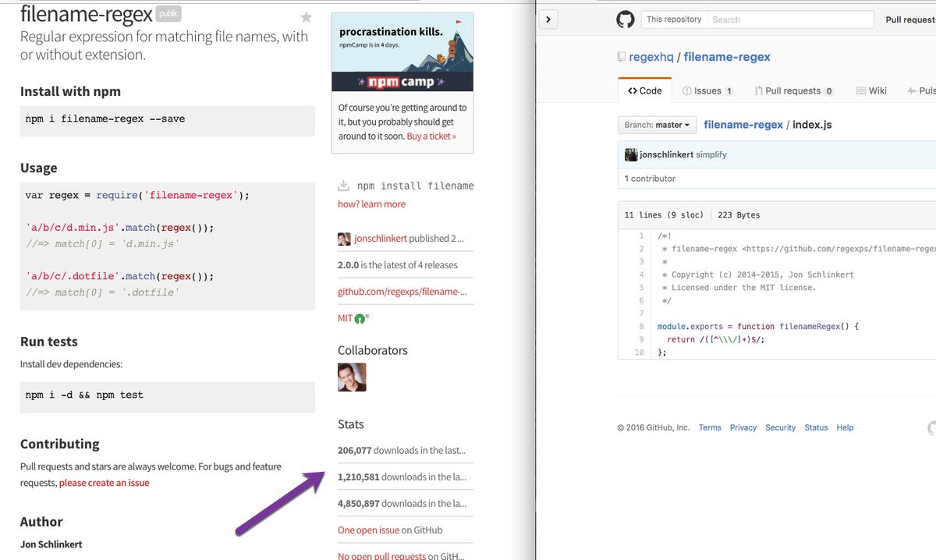The width and height of the screenshot is (936, 560).
Task: Click the jonschlinkert avatar next to simplify commit
Action: (x=631, y=154)
